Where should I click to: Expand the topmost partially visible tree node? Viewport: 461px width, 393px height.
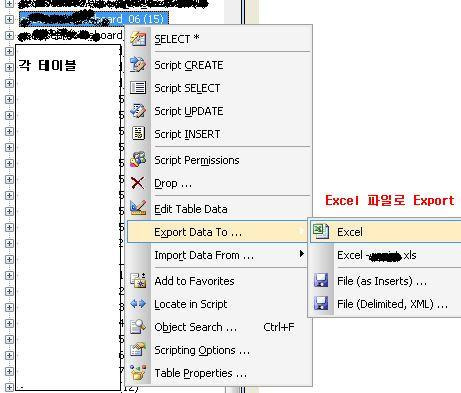(x=9, y=4)
